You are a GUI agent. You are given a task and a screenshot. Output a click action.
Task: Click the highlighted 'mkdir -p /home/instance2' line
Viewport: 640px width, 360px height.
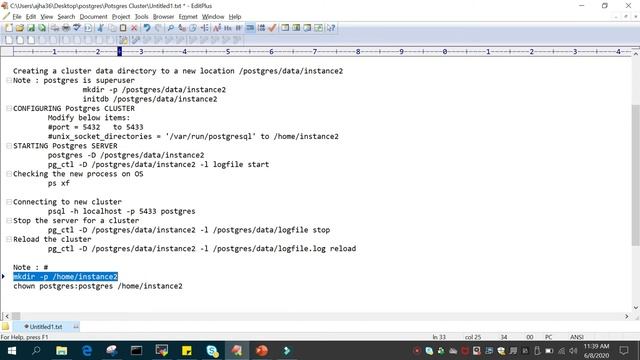tap(65, 277)
